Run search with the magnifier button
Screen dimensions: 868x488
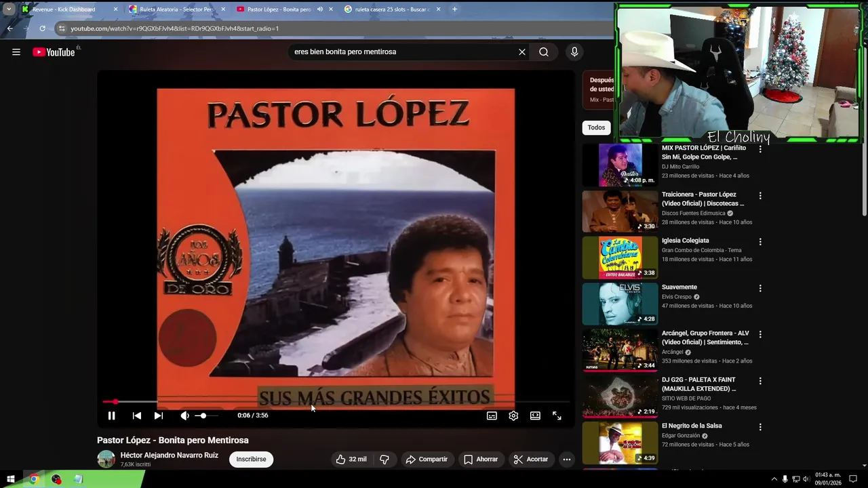(x=544, y=52)
